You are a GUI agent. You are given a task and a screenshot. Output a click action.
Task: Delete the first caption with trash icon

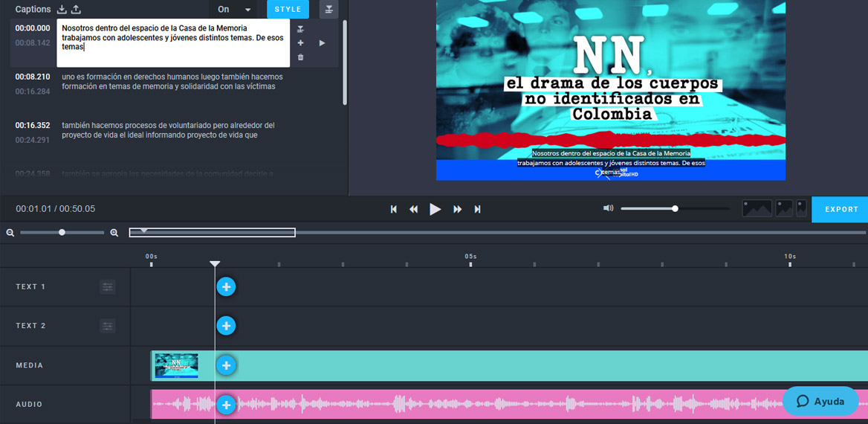coord(300,57)
